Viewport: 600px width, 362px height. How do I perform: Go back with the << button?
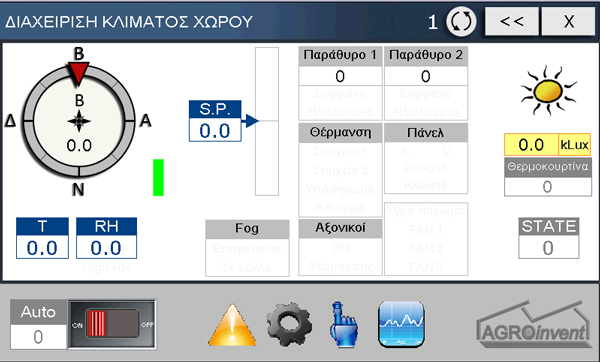point(512,21)
